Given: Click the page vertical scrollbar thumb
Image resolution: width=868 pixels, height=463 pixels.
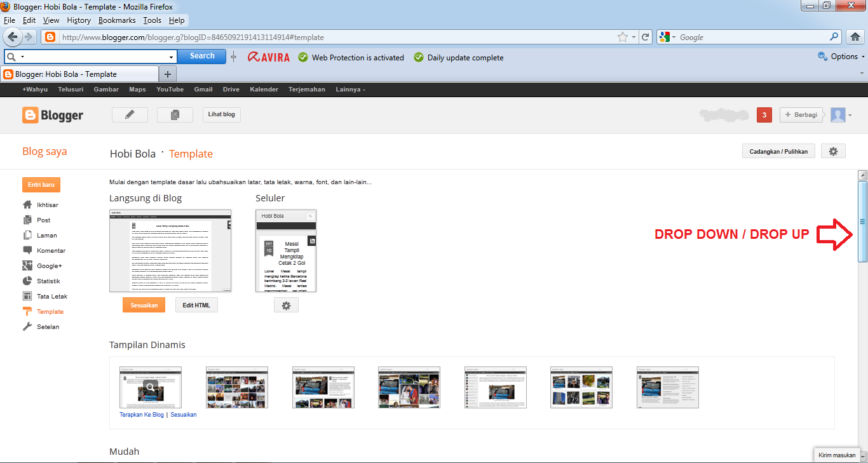Looking at the screenshot, I should point(862,221).
